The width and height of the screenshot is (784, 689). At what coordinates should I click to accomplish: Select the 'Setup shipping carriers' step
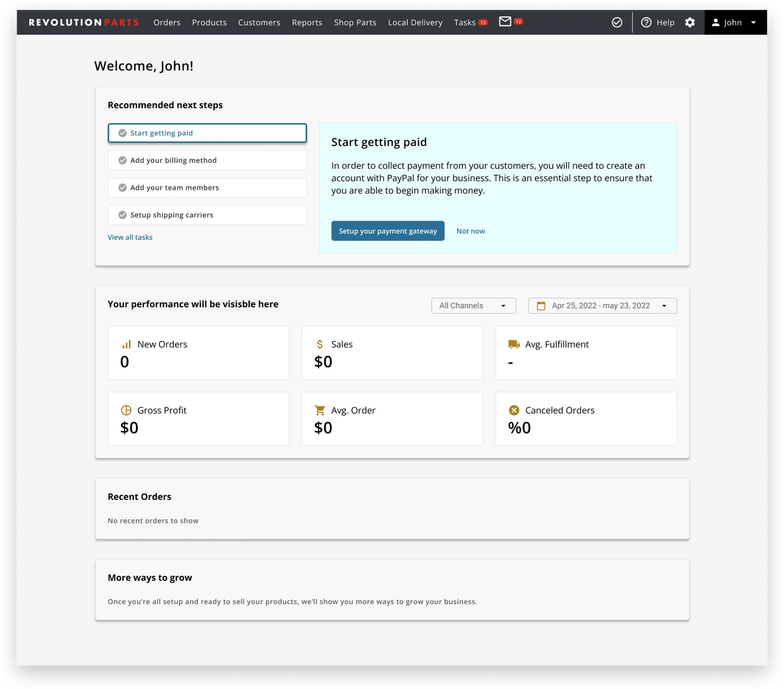click(207, 215)
